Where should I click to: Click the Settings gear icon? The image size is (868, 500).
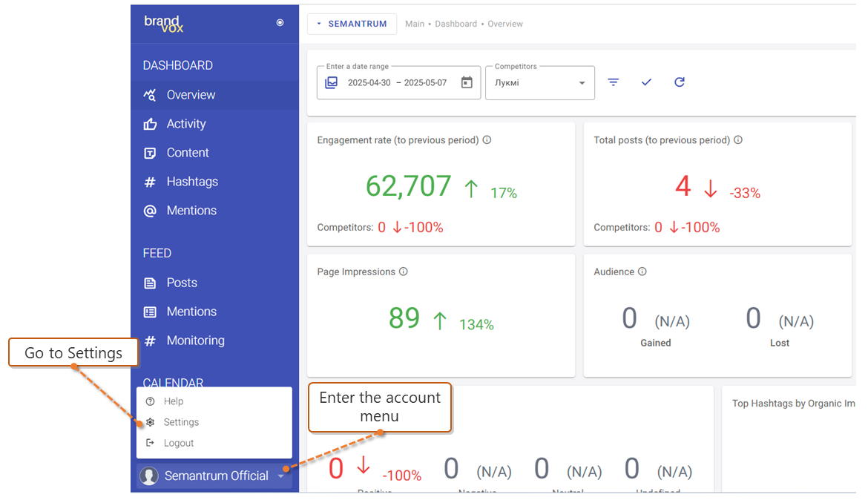(x=150, y=422)
